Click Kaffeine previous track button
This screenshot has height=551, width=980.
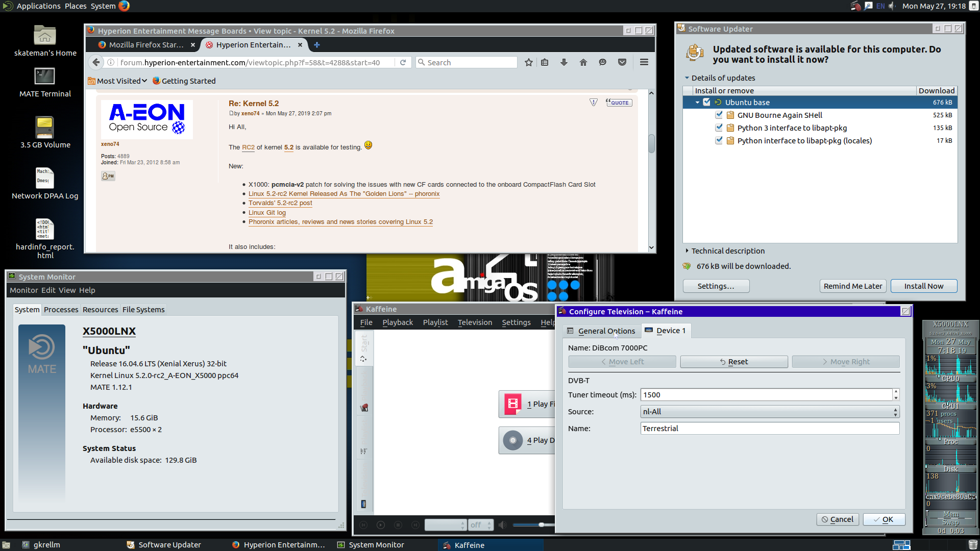pyautogui.click(x=363, y=524)
